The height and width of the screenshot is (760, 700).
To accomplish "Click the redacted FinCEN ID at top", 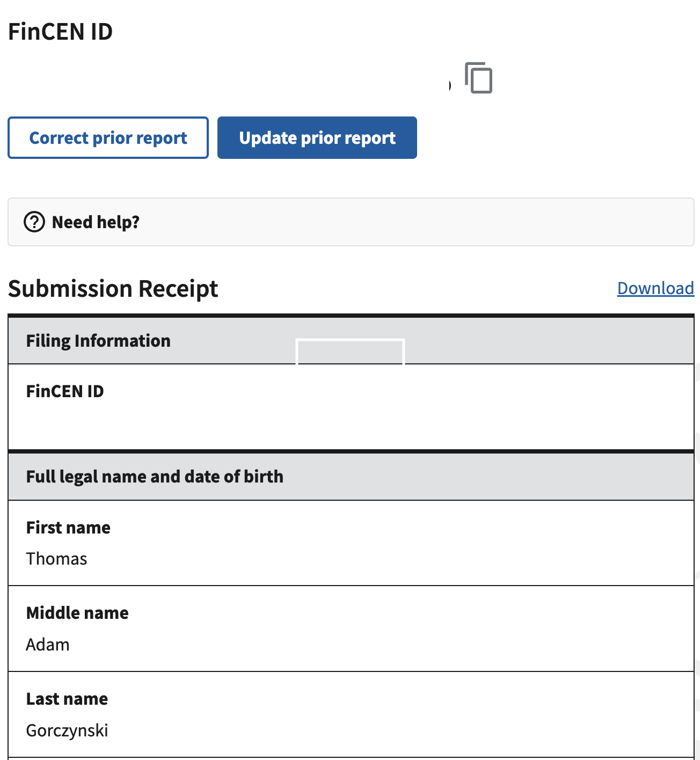I will (x=228, y=81).
